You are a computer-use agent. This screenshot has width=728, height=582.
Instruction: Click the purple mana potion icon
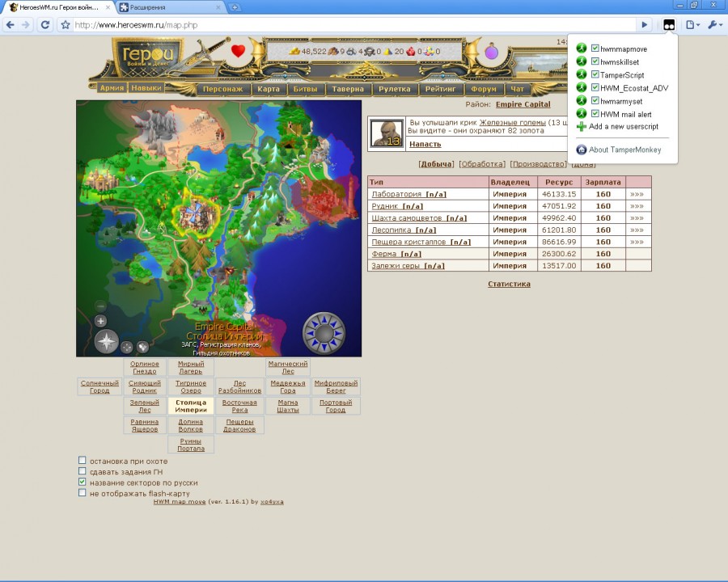coord(492,51)
